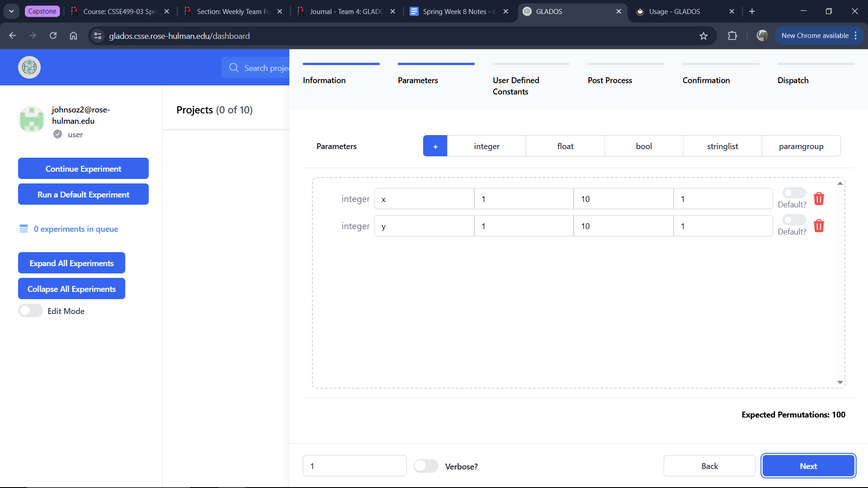The width and height of the screenshot is (868, 488).
Task: Toggle Default switch for parameter y
Action: [x=794, y=220]
